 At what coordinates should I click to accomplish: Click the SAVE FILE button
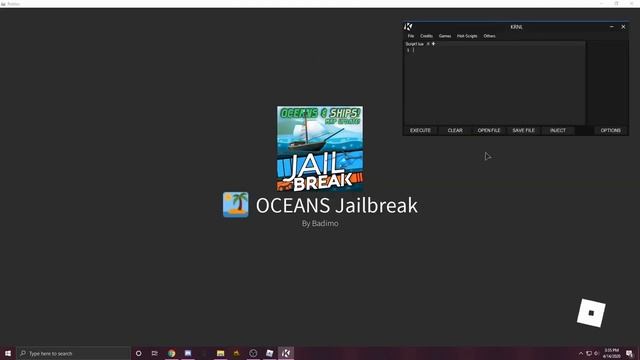pyautogui.click(x=523, y=130)
